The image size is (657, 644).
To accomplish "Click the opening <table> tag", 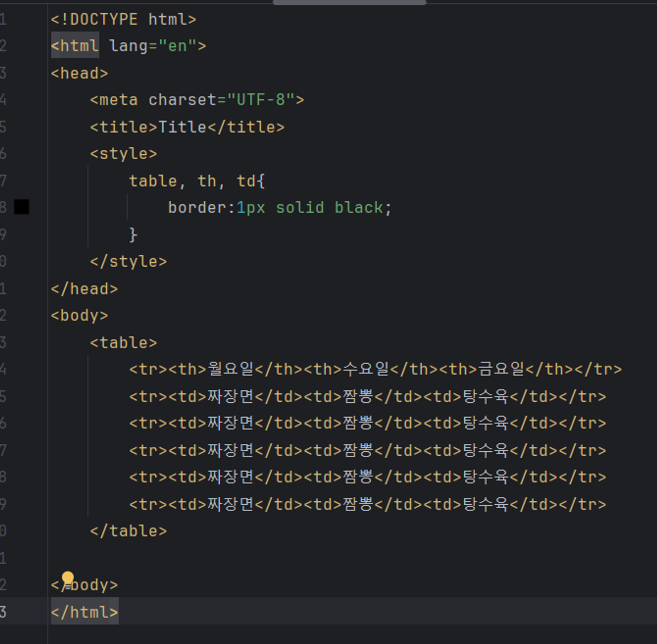I will pos(123,342).
